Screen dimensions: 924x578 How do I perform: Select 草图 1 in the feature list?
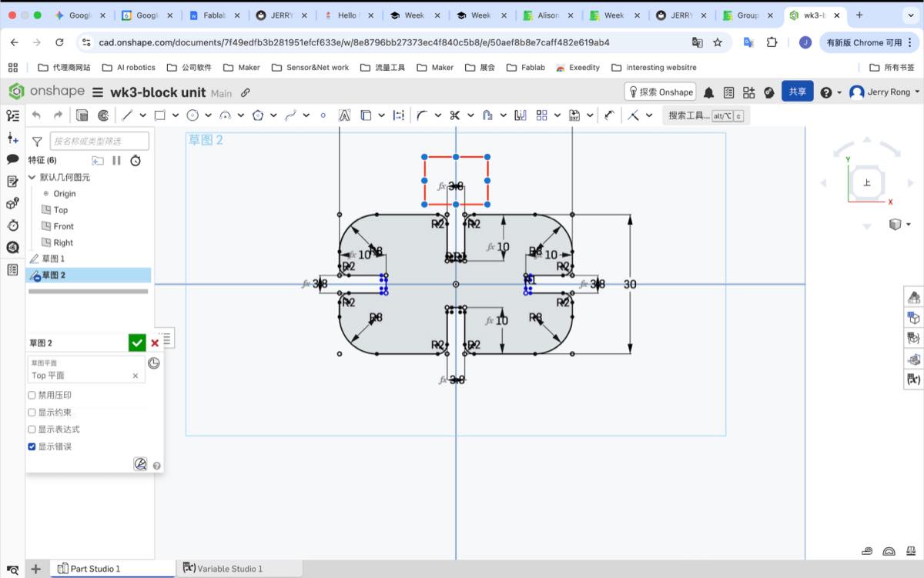tap(53, 259)
